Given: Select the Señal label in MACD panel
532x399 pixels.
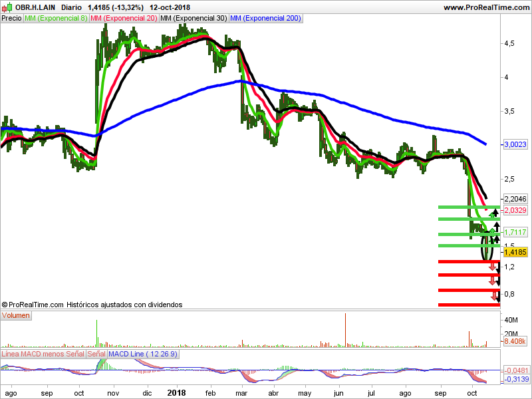Looking at the screenshot, I should click(x=96, y=354).
